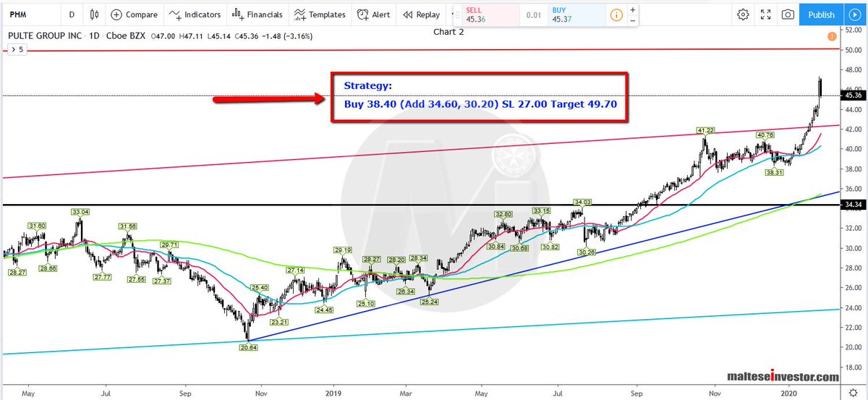The image size is (868, 400).
Task: Click the orange info icon beside BUY
Action: coord(615,14)
